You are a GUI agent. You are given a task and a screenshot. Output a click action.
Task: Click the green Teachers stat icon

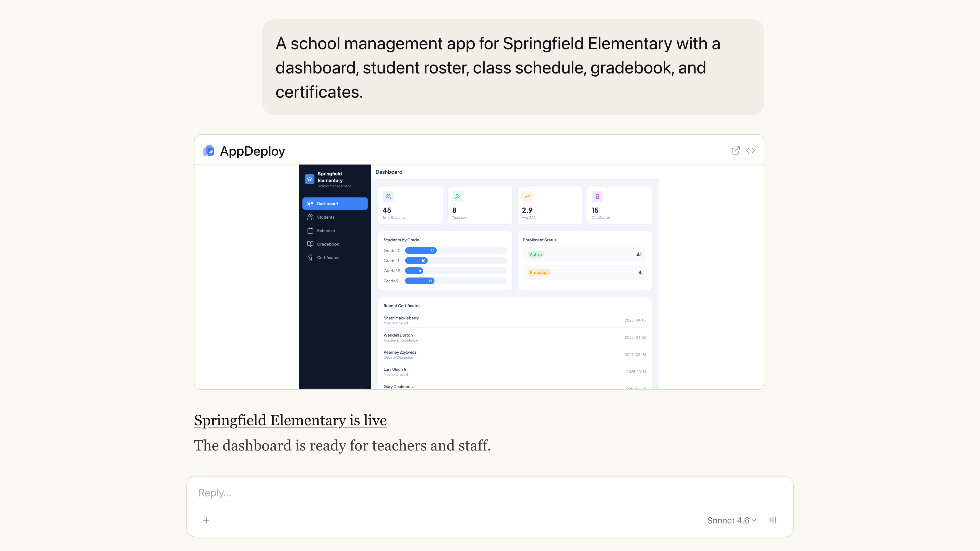458,196
